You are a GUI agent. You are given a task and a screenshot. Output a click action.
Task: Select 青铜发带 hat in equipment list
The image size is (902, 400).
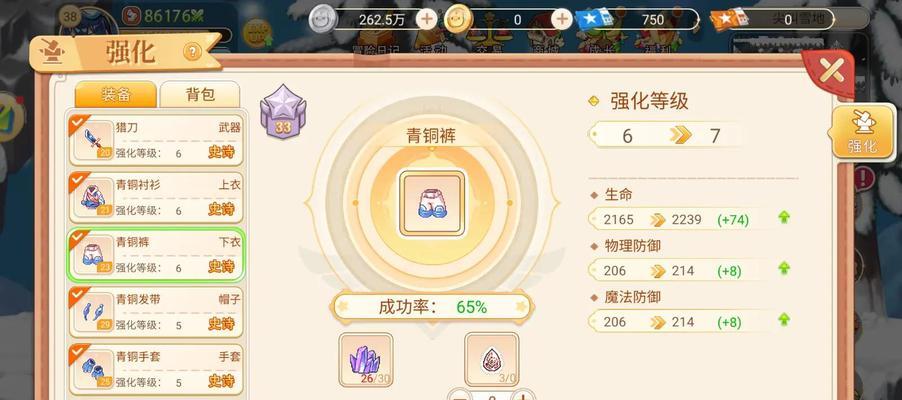point(156,312)
